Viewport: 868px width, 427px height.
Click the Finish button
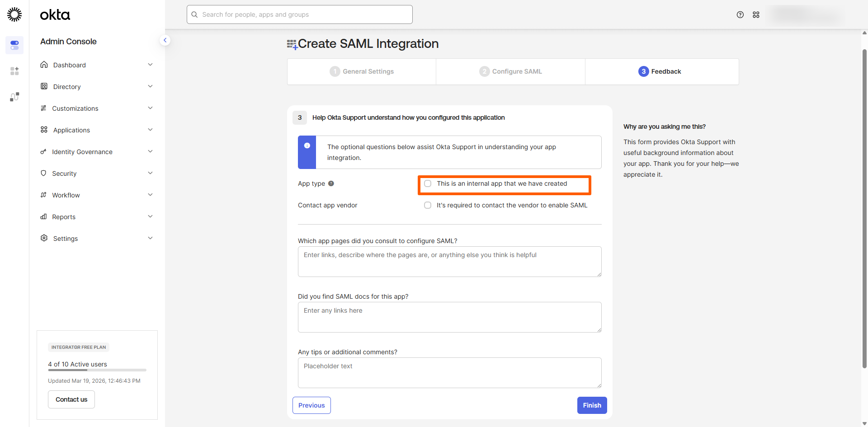point(592,405)
